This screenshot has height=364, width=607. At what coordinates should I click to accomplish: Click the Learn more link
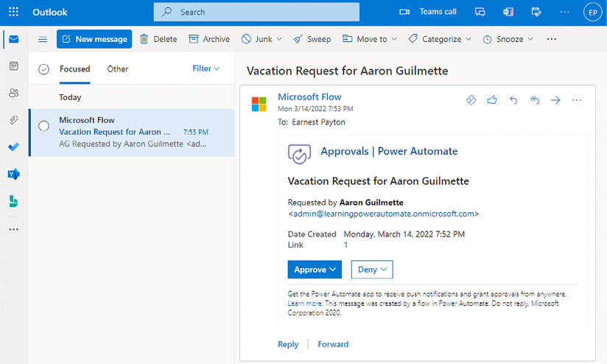click(304, 304)
